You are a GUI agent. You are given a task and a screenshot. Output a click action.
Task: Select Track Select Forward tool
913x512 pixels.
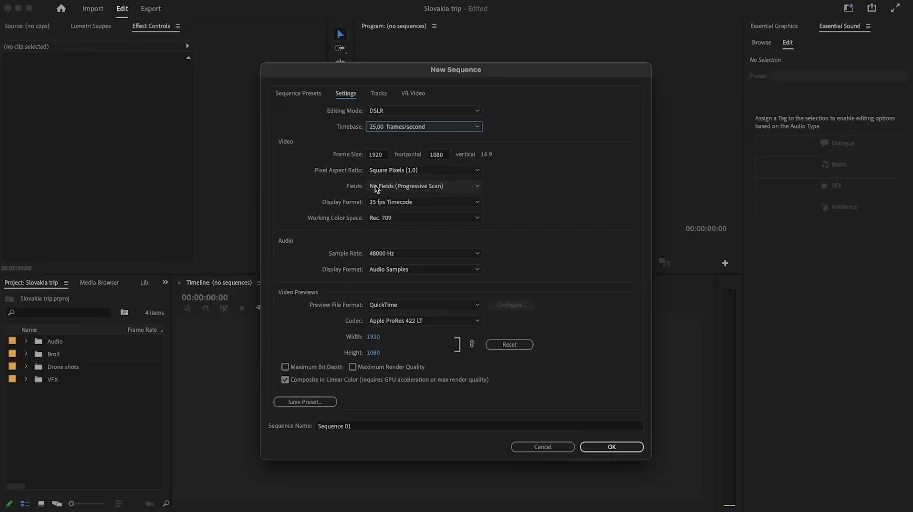pos(340,48)
